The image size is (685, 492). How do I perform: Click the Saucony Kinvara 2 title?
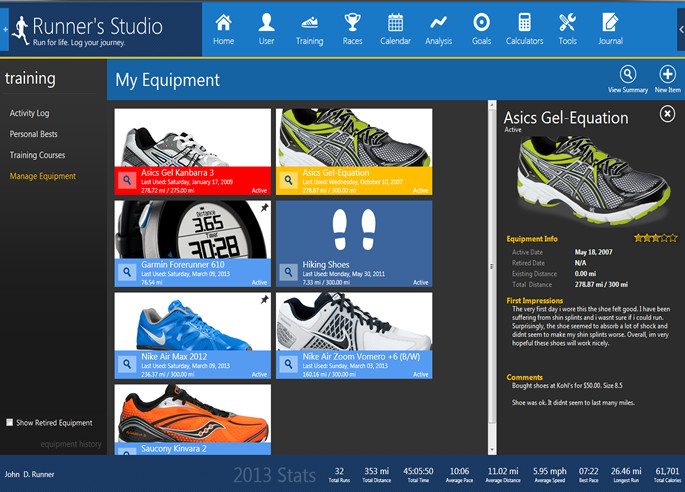point(174,449)
